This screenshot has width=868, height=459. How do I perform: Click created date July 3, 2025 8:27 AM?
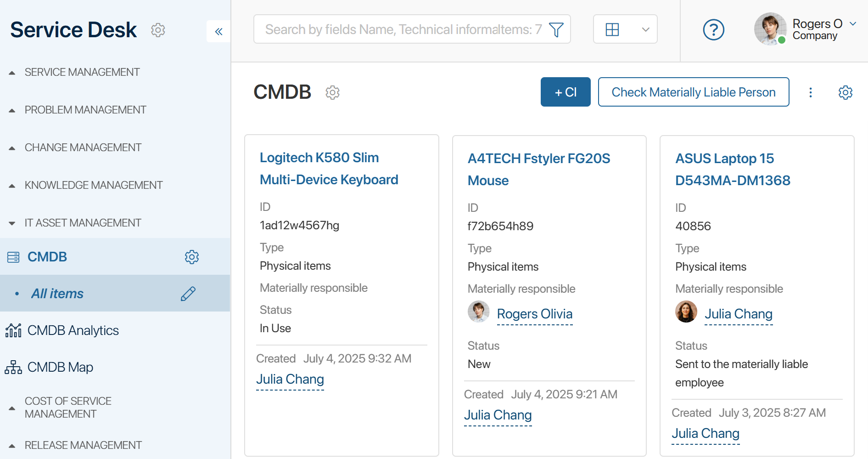coord(772,413)
